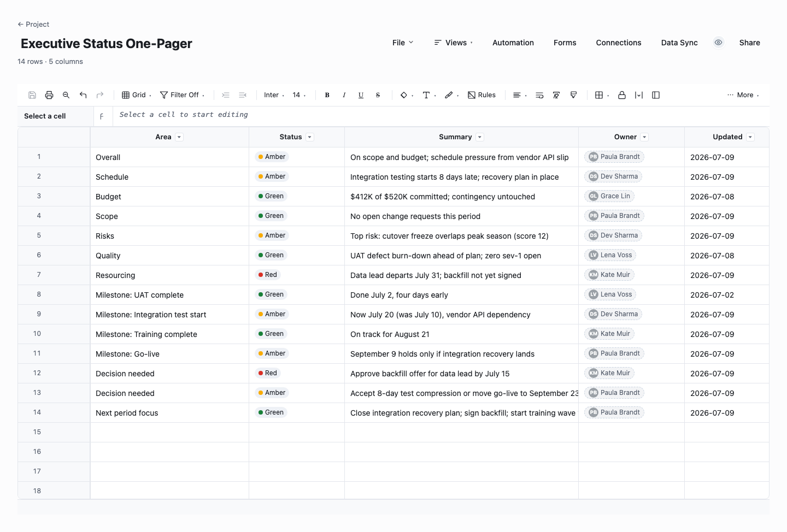The image size is (787, 532).
Task: Click the column width adjust icon
Action: coord(639,95)
